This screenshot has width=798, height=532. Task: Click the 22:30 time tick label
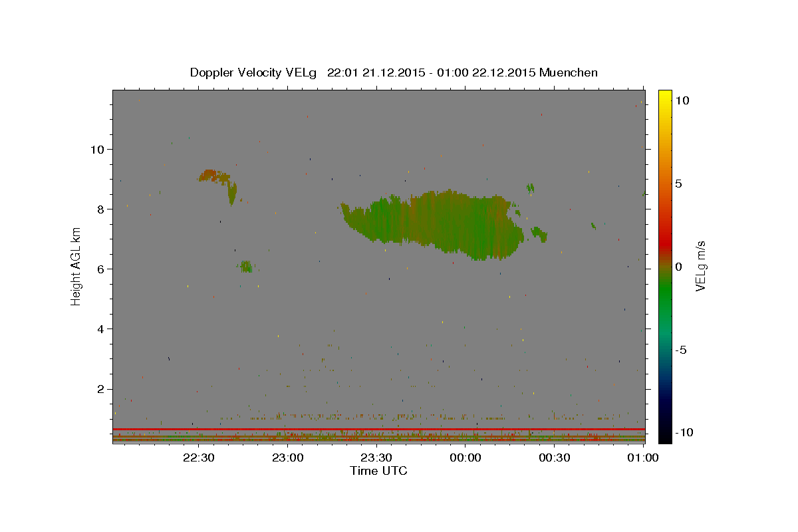click(x=199, y=458)
